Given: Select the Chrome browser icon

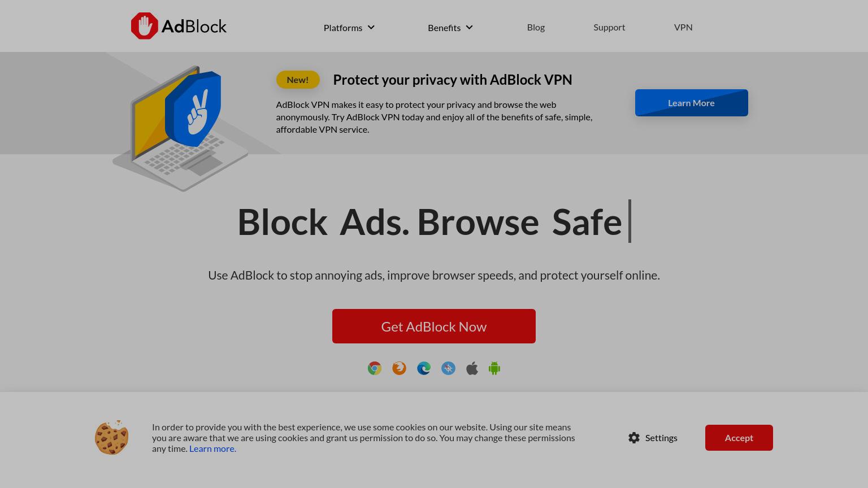Looking at the screenshot, I should pyautogui.click(x=375, y=368).
